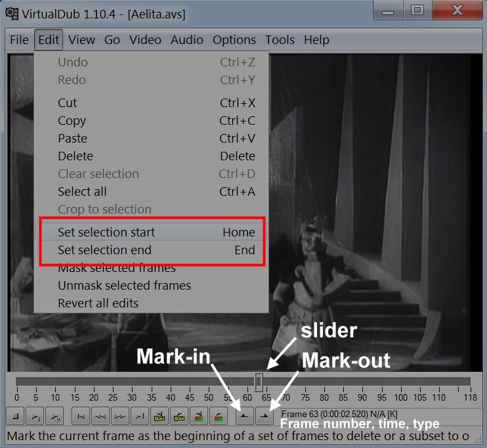This screenshot has height=448, width=487.
Task: Open the File menu
Action: (19, 40)
